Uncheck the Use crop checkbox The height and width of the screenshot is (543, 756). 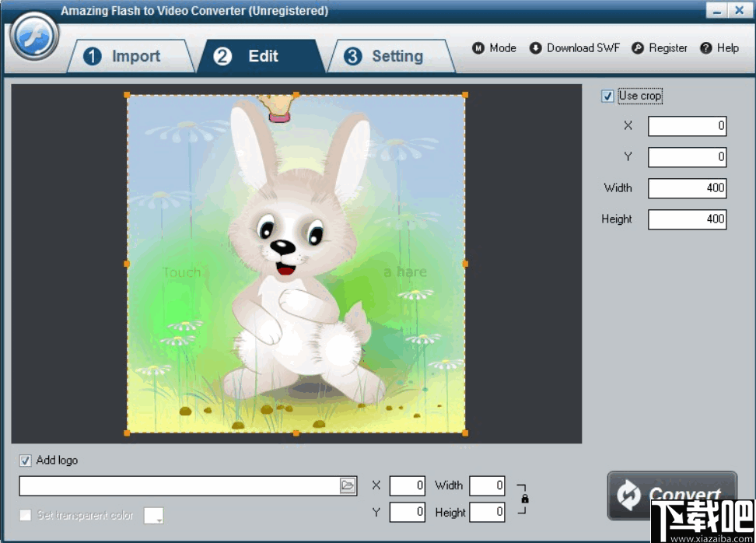coord(607,96)
